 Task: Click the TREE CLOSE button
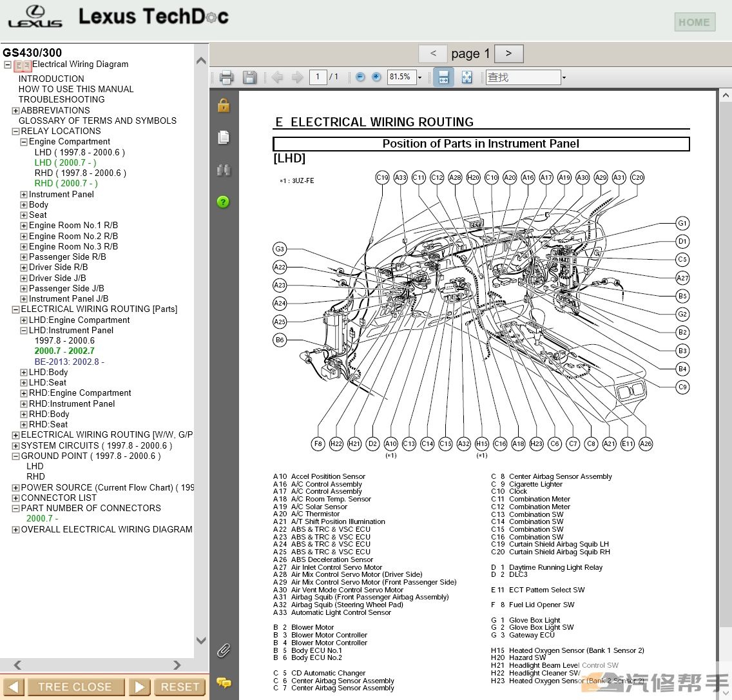75,687
